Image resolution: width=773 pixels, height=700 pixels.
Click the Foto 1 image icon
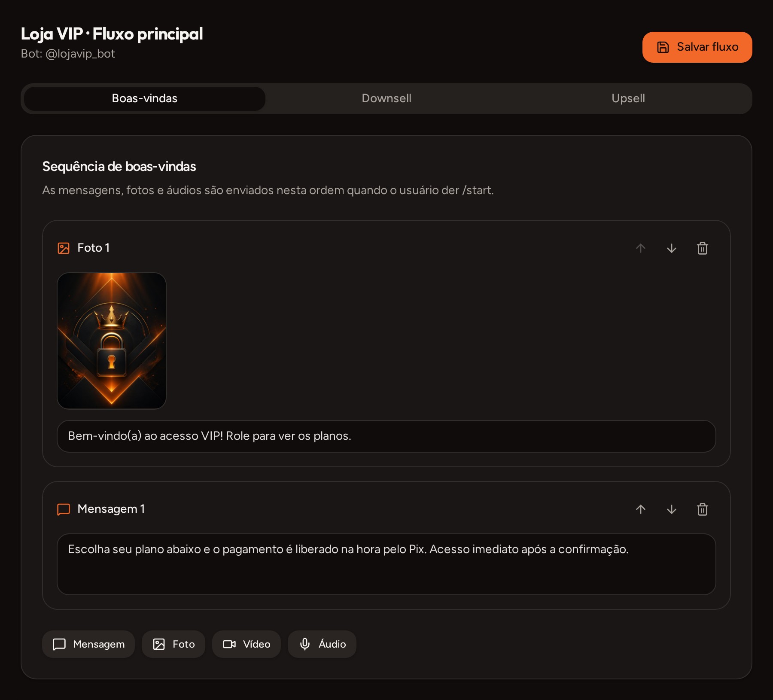point(64,248)
